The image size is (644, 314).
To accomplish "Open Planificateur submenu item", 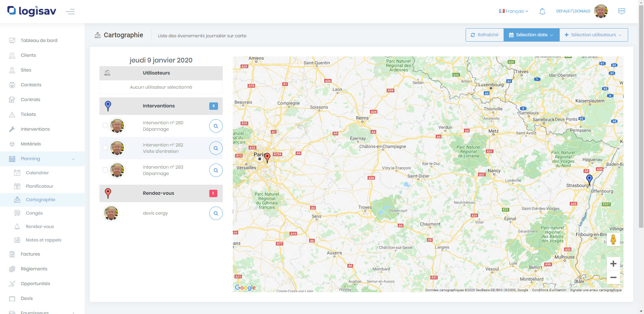I will 39,186.
